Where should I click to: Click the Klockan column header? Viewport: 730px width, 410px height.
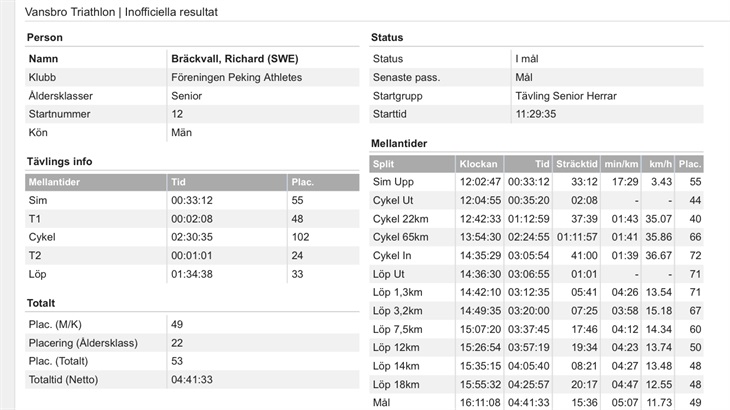click(477, 164)
